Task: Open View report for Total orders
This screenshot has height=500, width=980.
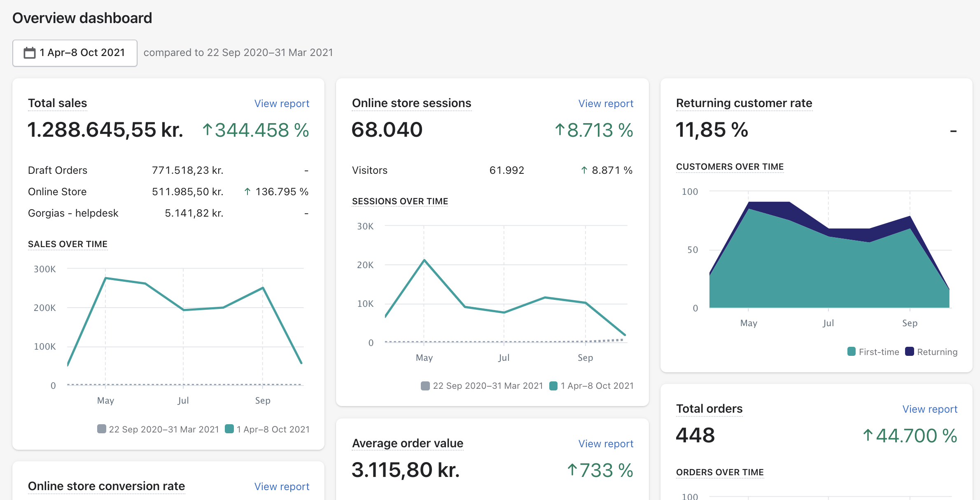Action: [x=930, y=409]
